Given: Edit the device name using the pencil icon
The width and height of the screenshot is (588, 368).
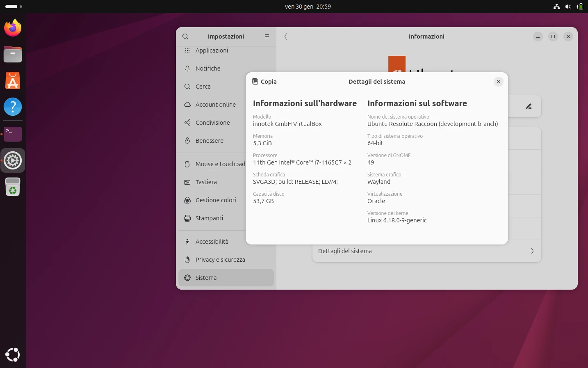Looking at the screenshot, I should coord(529,106).
